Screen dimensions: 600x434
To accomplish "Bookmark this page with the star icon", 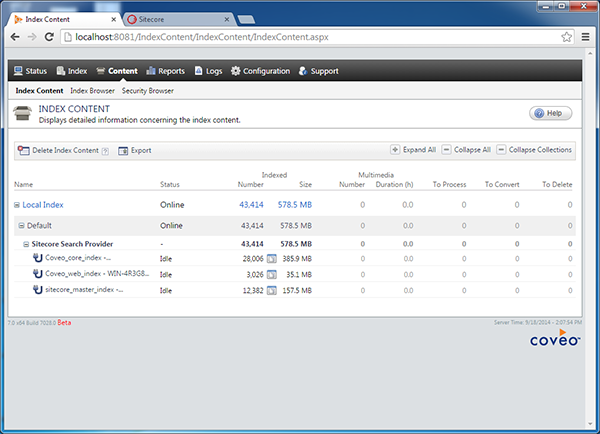I will point(566,37).
